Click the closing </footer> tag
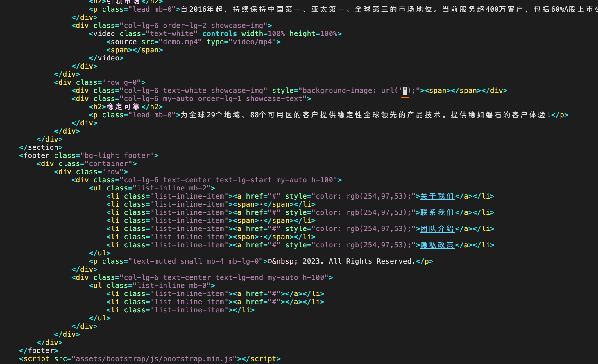598x364 pixels. point(39,351)
